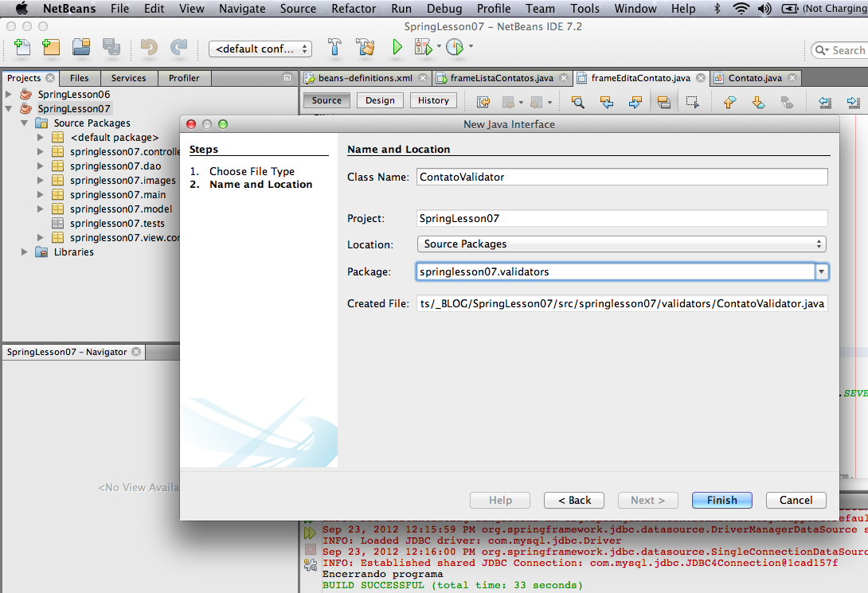The width and height of the screenshot is (868, 593).
Task: Click the Shift Line Left icon
Action: click(x=825, y=102)
